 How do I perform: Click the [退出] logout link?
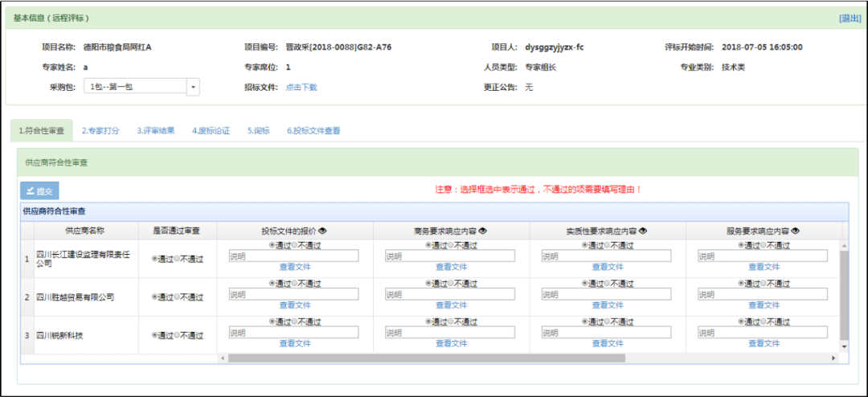point(850,18)
